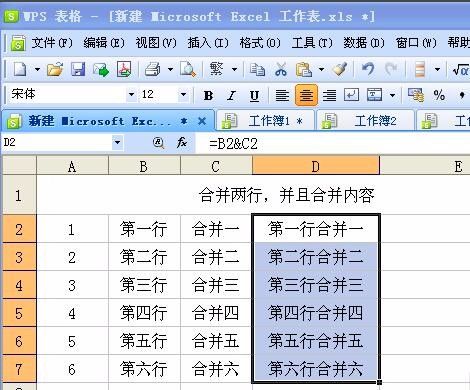Click the Redo arrow icon
470x390 pixels.
[x=391, y=69]
